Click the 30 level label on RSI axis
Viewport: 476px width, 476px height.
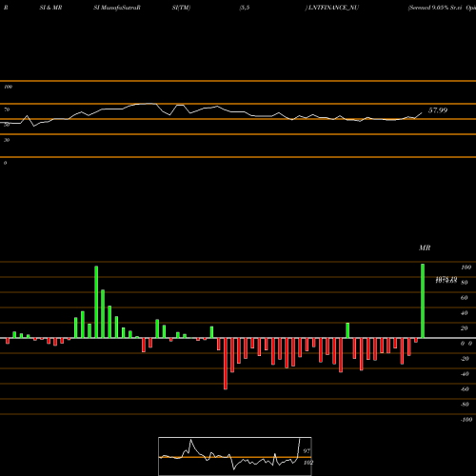coord(7,140)
